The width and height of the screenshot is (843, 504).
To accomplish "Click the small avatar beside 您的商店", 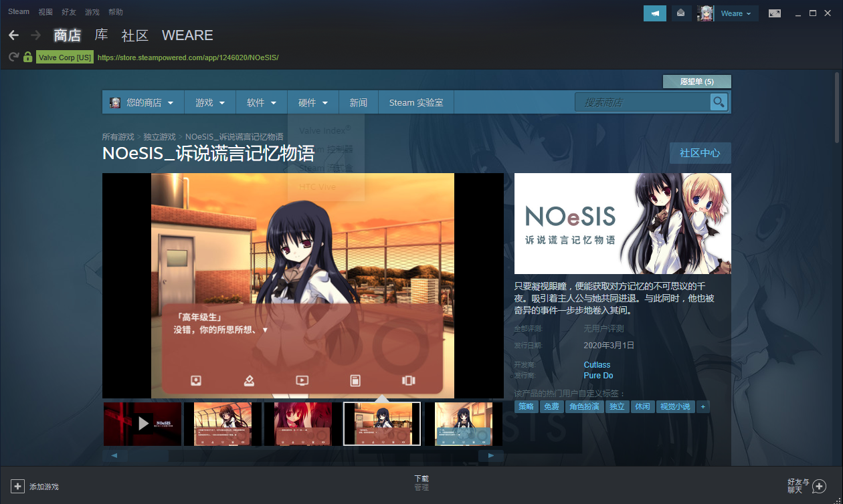I will pyautogui.click(x=115, y=102).
